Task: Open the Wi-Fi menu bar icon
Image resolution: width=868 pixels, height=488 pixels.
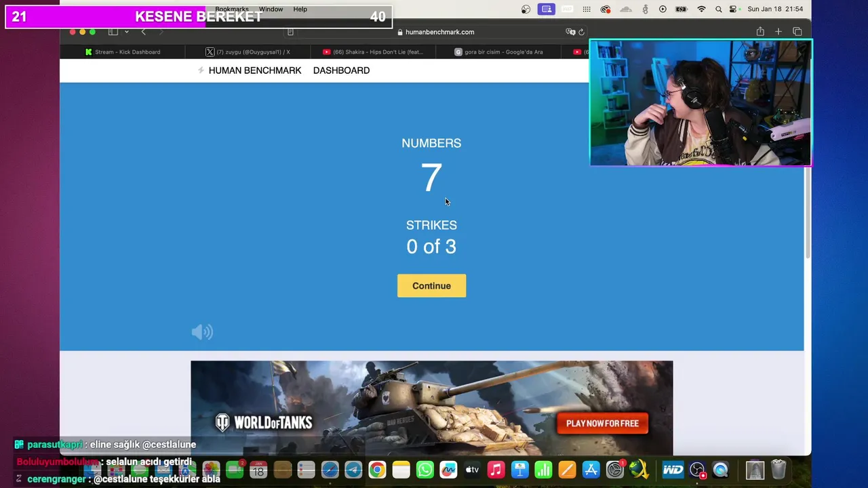Action: point(702,9)
